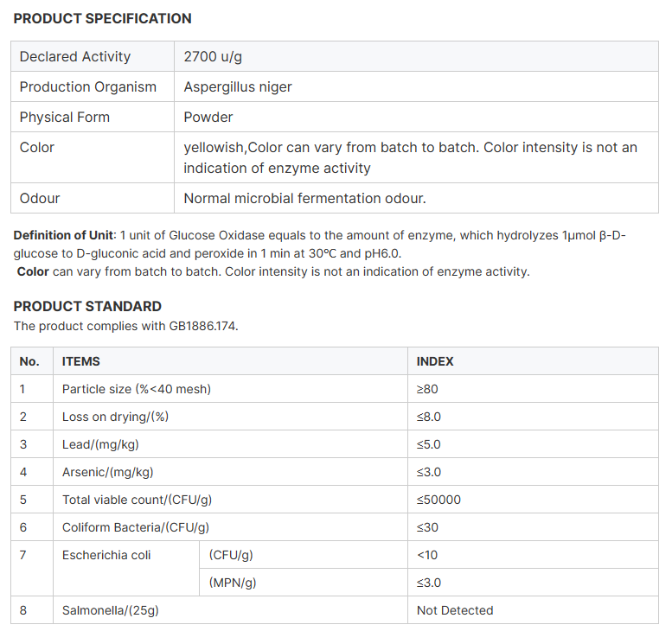Select the Declared Activity label cell
Screen dimensions: 672x631
[x=75, y=57]
